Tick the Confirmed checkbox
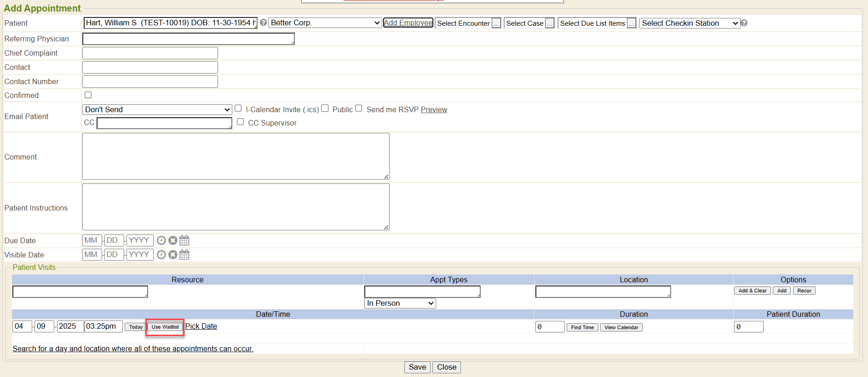This screenshot has height=377, width=868. (x=88, y=95)
